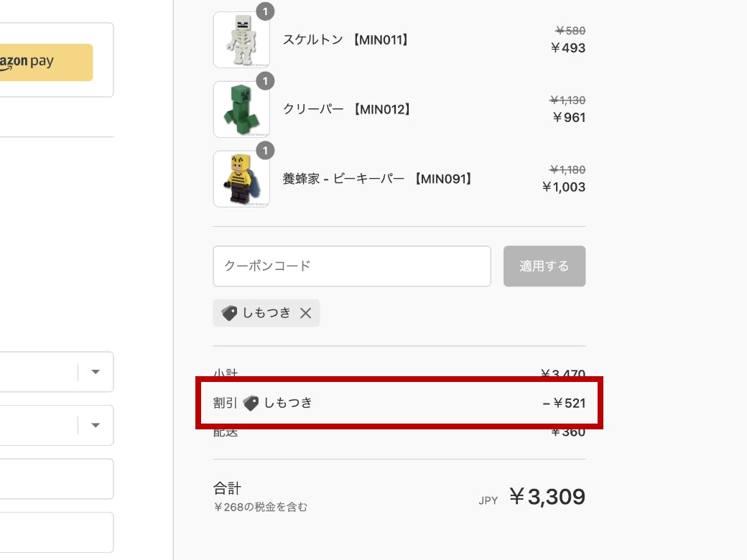This screenshot has width=747, height=560.
Task: Focus the クーポンコード input field
Action: 351,266
